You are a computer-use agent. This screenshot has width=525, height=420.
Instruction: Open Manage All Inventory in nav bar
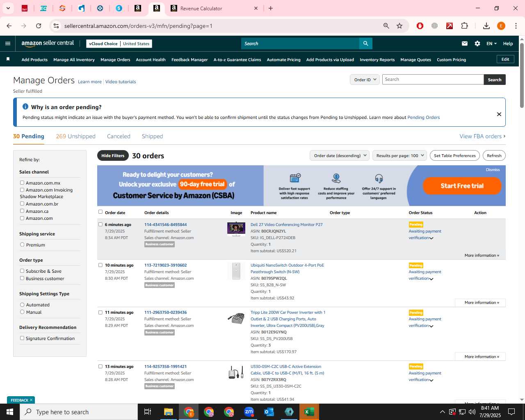coord(74,59)
